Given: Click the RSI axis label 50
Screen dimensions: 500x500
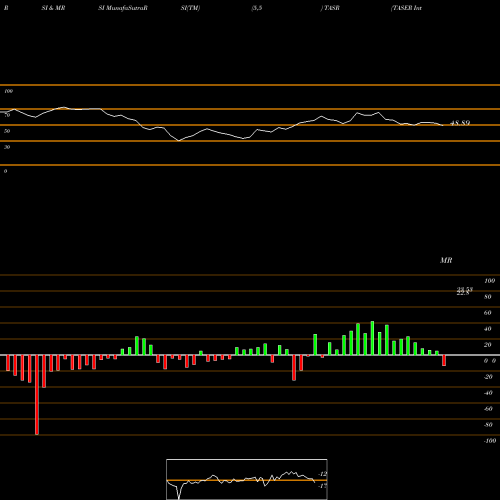Looking at the screenshot, I should 7,131.
